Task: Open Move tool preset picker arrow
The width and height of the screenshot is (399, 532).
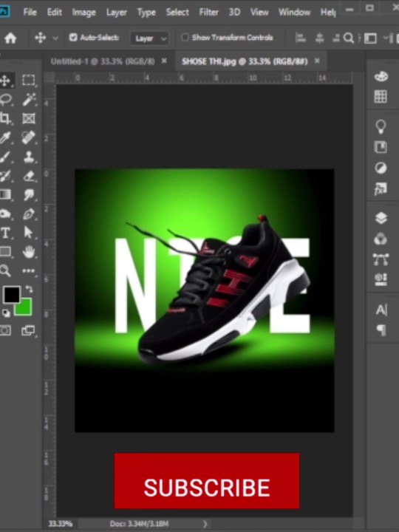Action: (x=55, y=38)
